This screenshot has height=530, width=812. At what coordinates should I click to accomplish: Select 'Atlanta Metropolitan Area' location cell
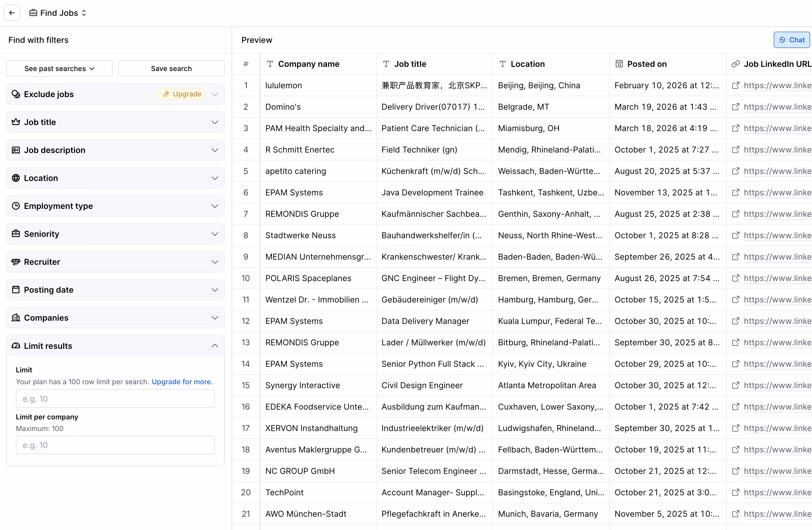click(551, 385)
